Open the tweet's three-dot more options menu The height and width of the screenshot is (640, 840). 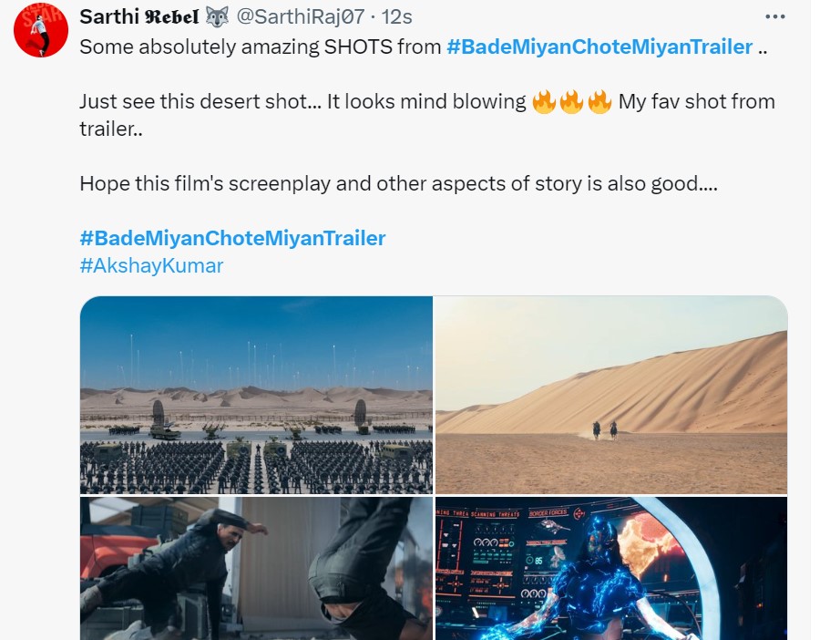pos(774,17)
